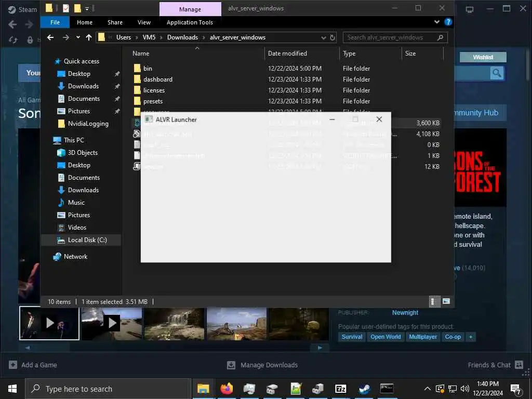Expand the address bar history dropdown
The width and height of the screenshot is (532, 399).
pyautogui.click(x=324, y=37)
